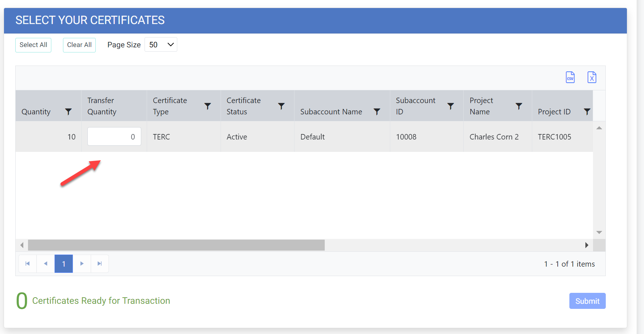Export table to Excel file
The image size is (644, 334).
(x=592, y=77)
